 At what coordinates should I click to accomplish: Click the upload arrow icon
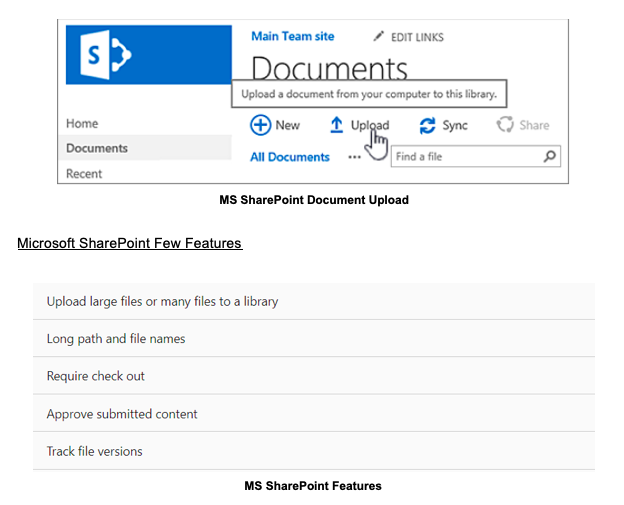(337, 125)
